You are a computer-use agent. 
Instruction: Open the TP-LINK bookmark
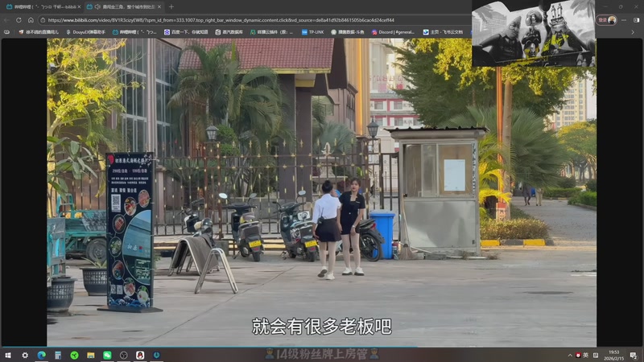tap(312, 31)
